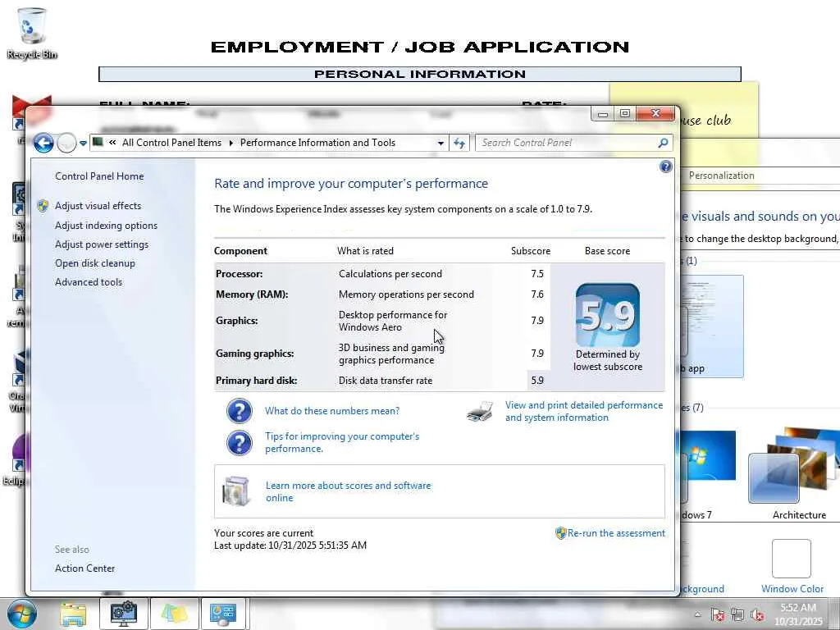Click the Control Panel taskbar icon
The width and height of the screenshot is (840, 630).
pyautogui.click(x=223, y=614)
